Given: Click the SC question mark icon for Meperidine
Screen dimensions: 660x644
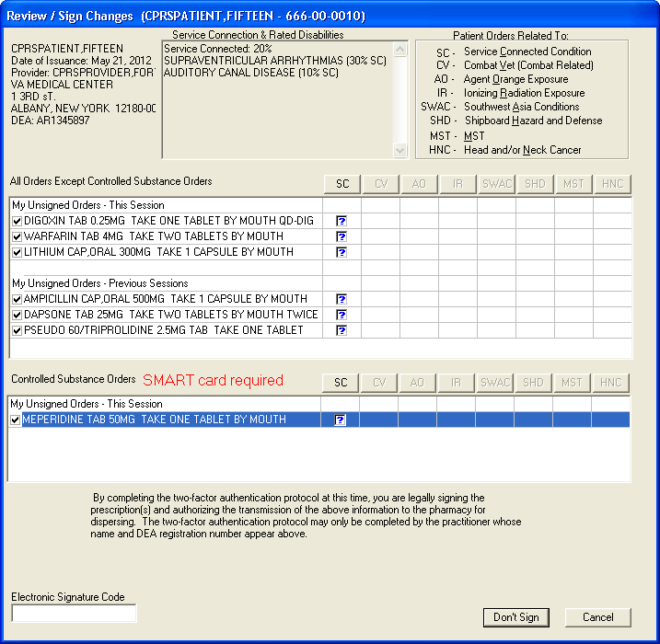Looking at the screenshot, I should (341, 420).
